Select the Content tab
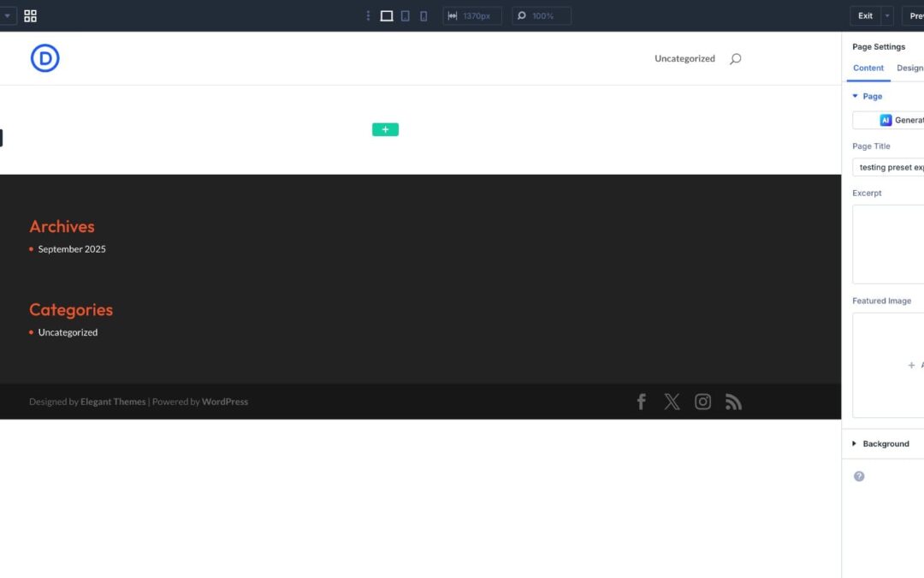This screenshot has width=924, height=578. coord(868,68)
